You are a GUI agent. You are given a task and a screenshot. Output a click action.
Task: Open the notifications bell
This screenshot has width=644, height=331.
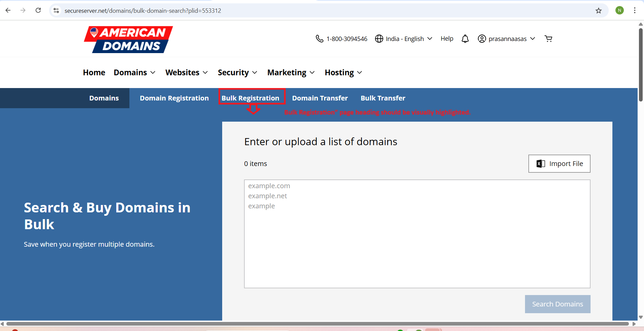click(x=465, y=39)
